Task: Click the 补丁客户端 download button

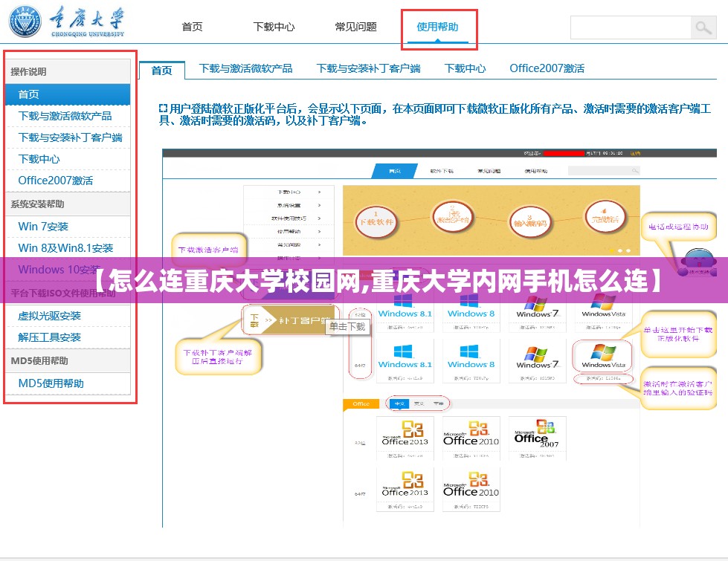Action: click(290, 320)
